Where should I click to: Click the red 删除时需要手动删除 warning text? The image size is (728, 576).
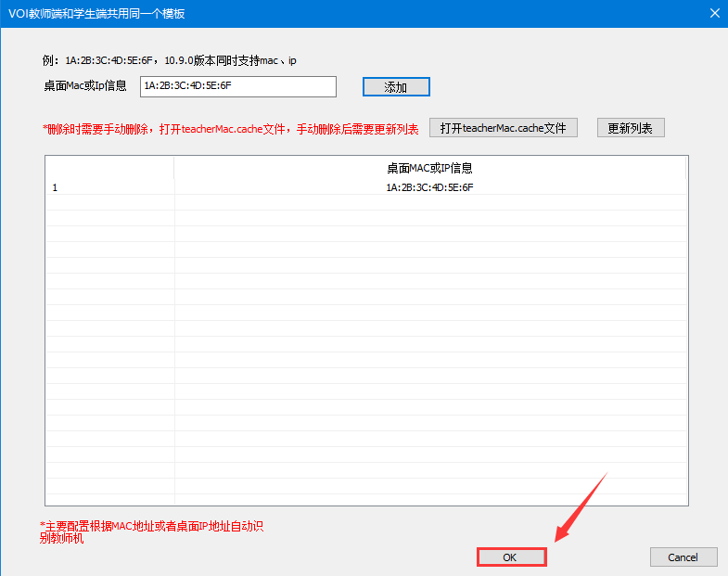coord(230,129)
